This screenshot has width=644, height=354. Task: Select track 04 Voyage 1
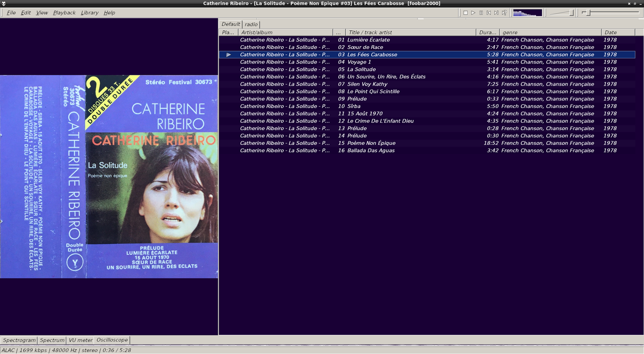tap(427, 62)
